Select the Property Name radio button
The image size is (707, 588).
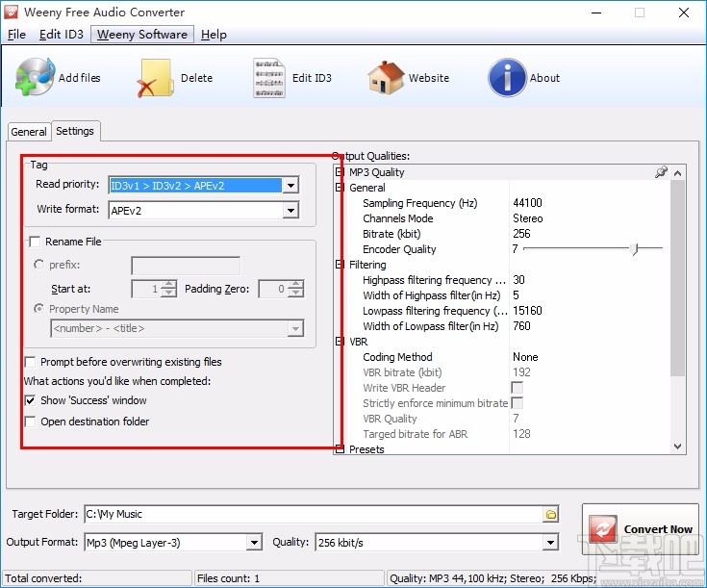[39, 309]
